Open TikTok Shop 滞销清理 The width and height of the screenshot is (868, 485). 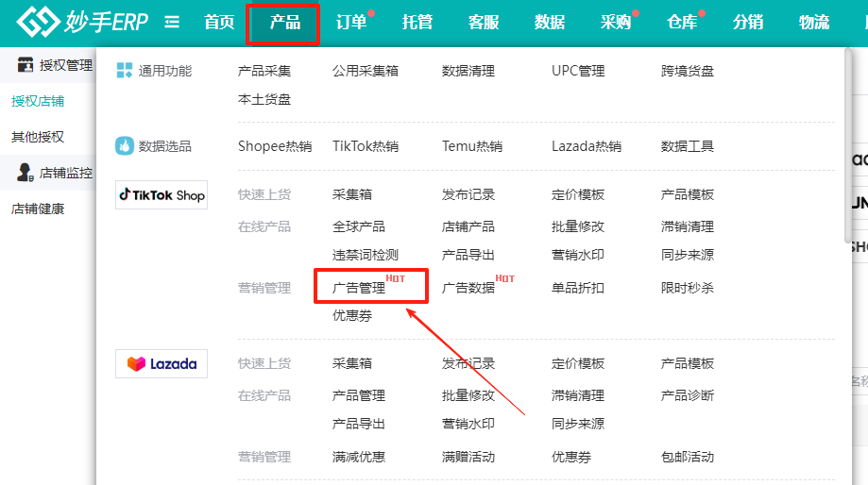[x=688, y=226]
